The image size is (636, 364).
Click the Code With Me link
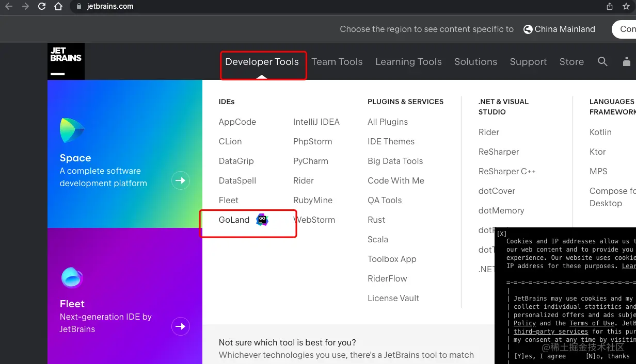coord(396,180)
